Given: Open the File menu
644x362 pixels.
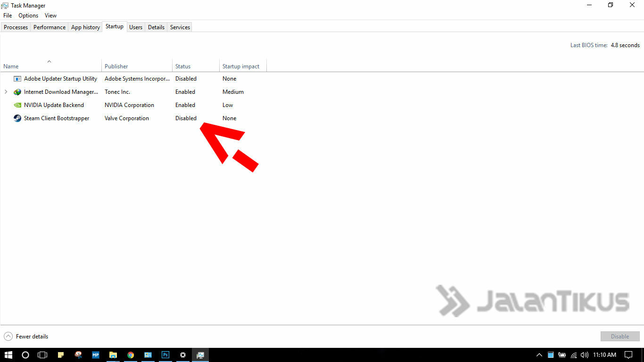Looking at the screenshot, I should [8, 16].
